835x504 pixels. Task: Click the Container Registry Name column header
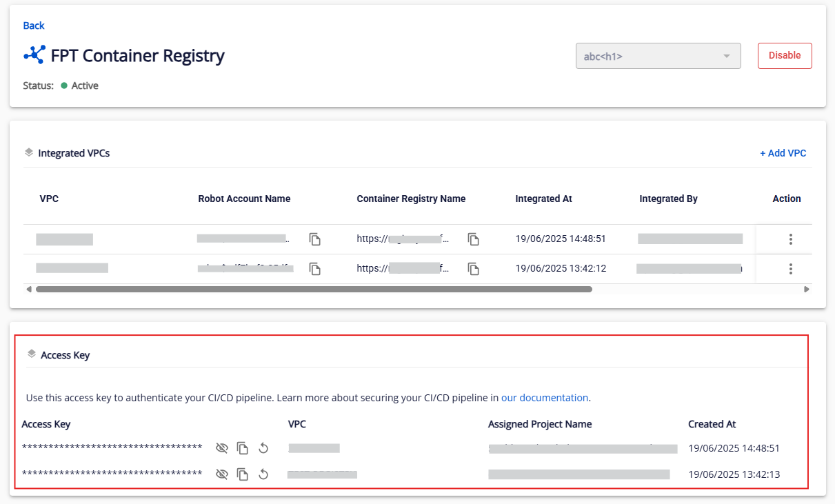pyautogui.click(x=411, y=199)
